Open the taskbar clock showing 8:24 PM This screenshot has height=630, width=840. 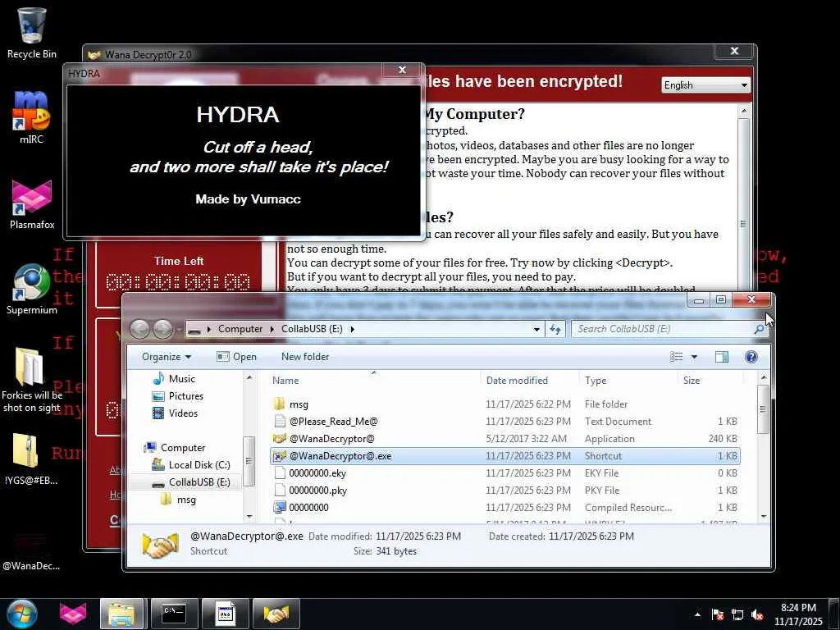798,614
